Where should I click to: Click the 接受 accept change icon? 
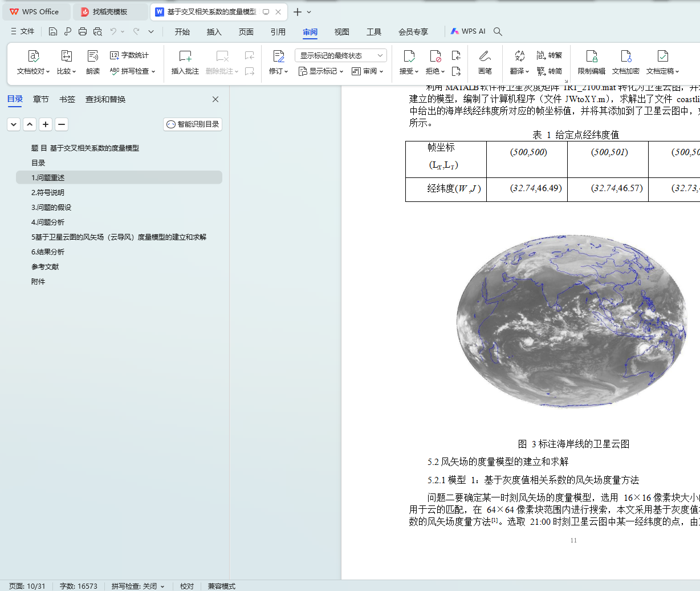click(x=409, y=56)
